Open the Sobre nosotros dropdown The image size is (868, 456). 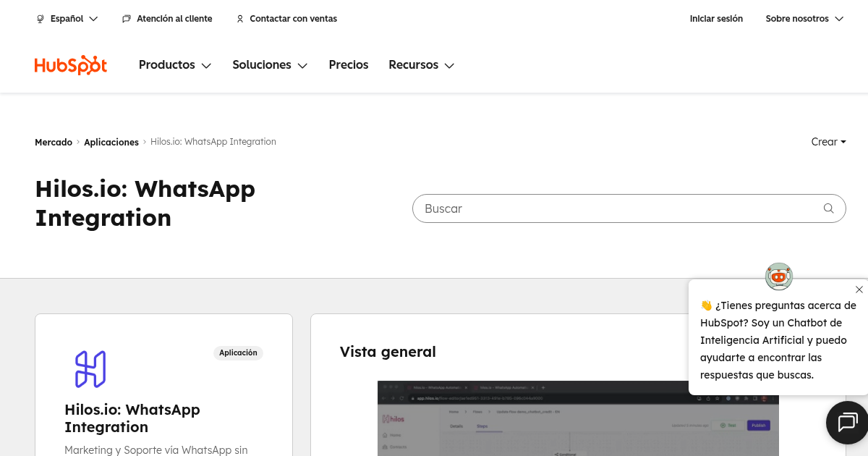pyautogui.click(x=804, y=19)
